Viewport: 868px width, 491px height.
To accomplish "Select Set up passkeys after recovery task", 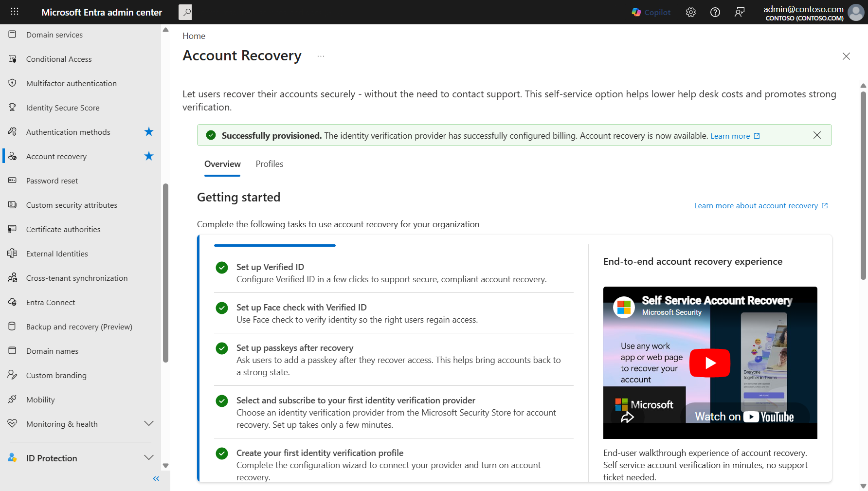I will [394, 360].
